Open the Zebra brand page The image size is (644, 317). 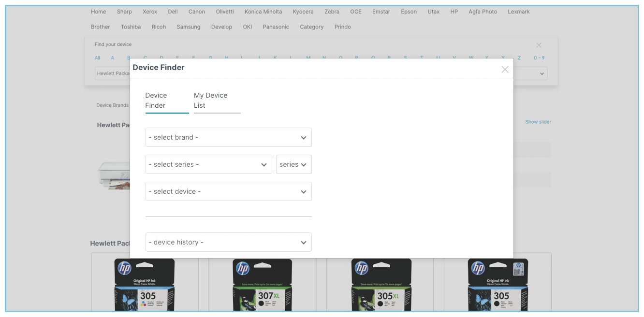[332, 12]
